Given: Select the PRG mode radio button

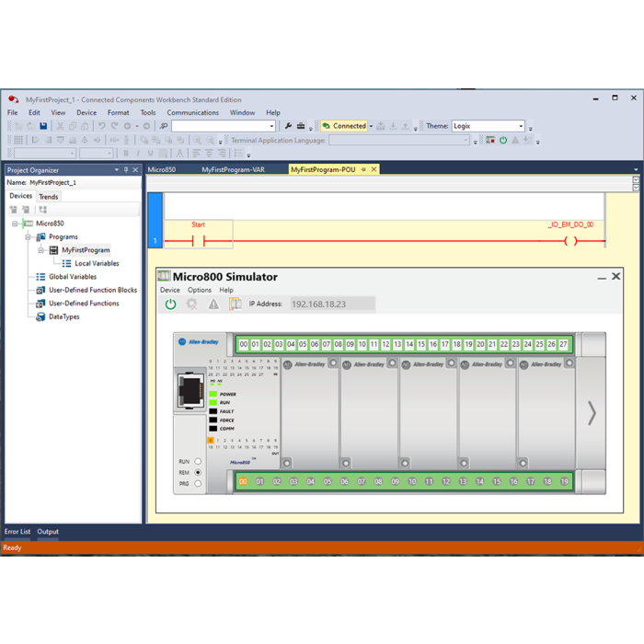Looking at the screenshot, I should [198, 484].
